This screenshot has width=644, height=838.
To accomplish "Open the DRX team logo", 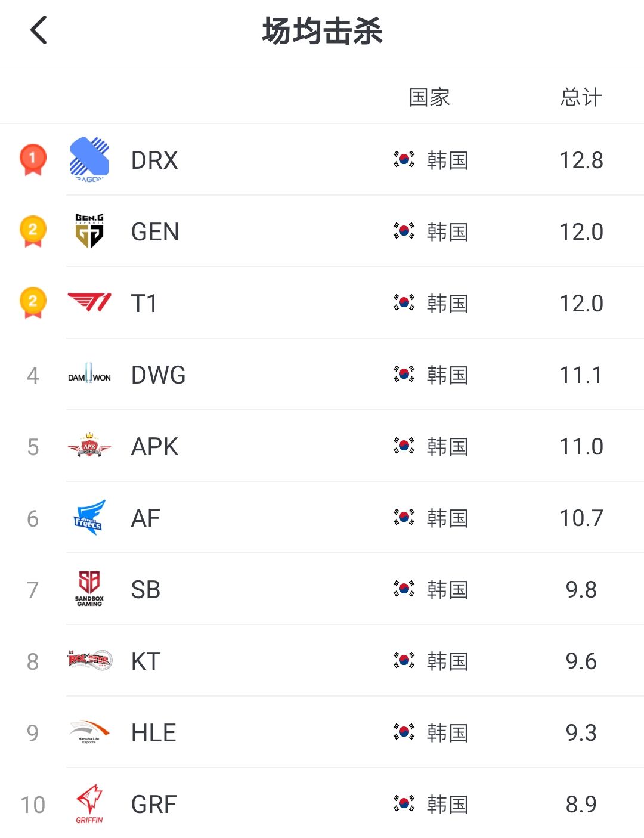I will [89, 160].
